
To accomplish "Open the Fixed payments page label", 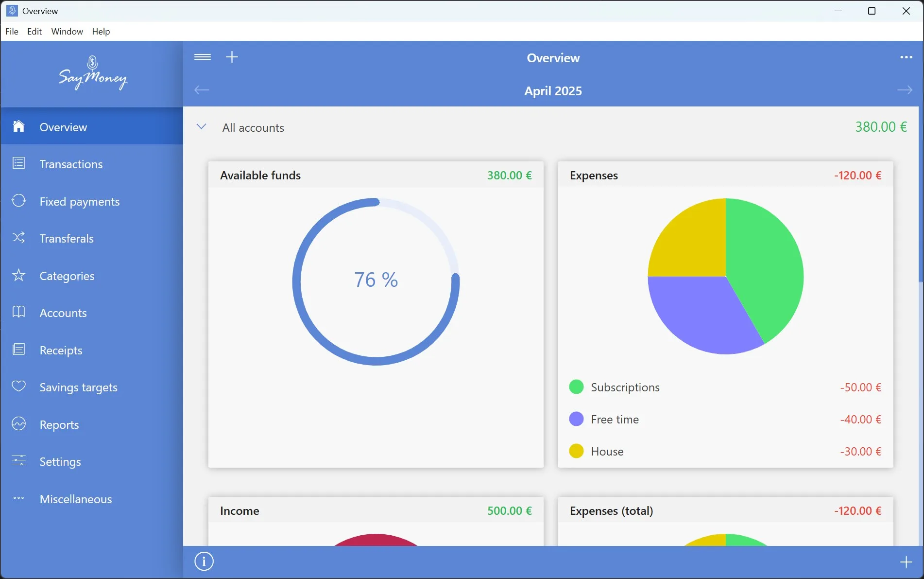I will (80, 202).
